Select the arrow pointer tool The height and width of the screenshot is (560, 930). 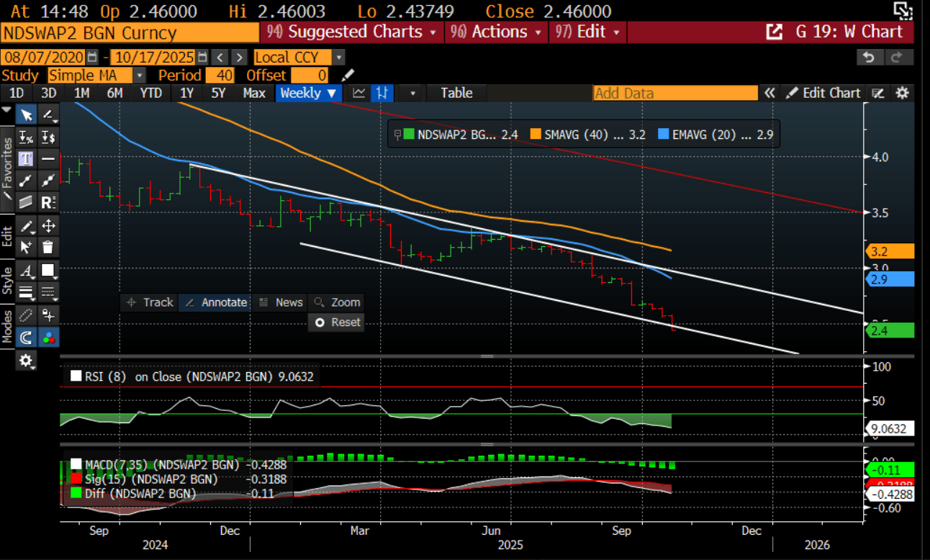[26, 115]
